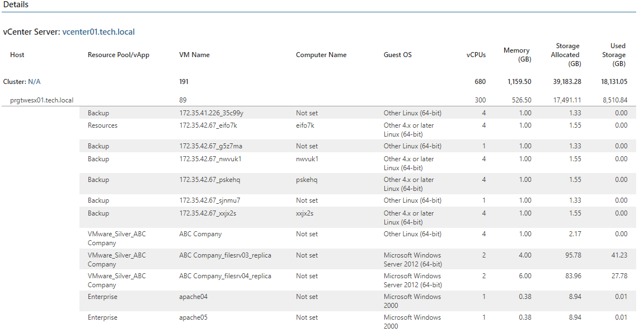Click allocated storage value 95.78

[574, 255]
